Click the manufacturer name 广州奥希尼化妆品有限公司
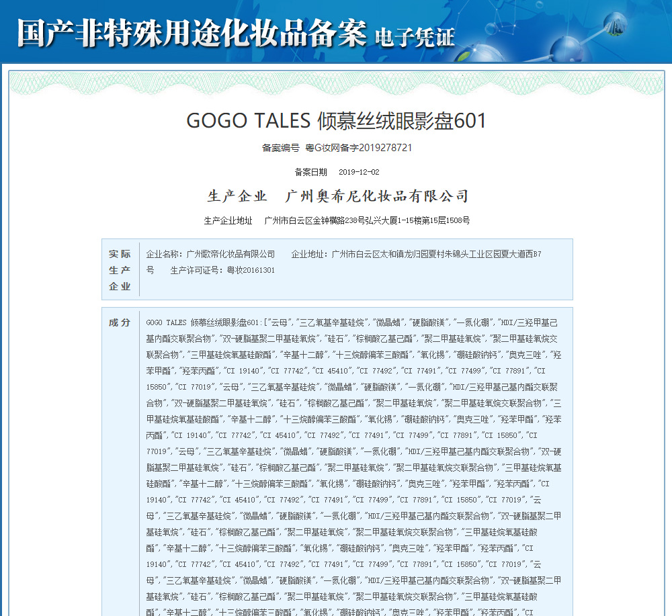This screenshot has height=616, width=672. 377,196
